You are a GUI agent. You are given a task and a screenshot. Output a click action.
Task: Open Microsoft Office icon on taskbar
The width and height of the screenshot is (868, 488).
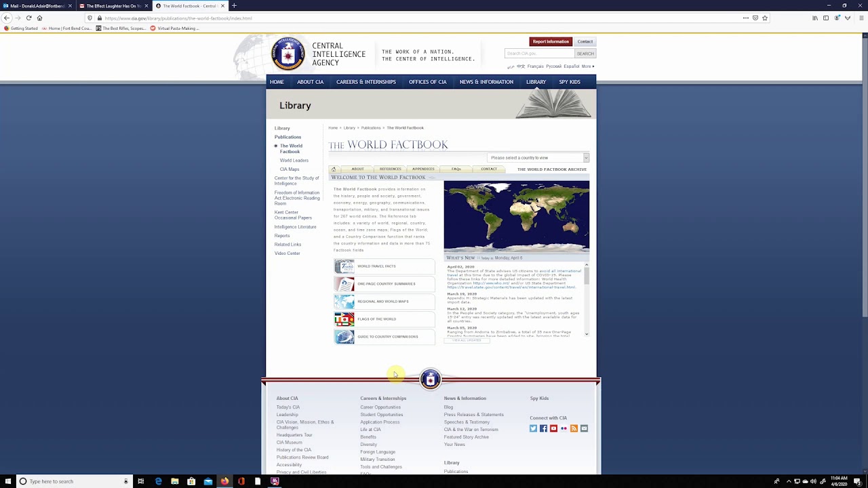click(x=241, y=481)
